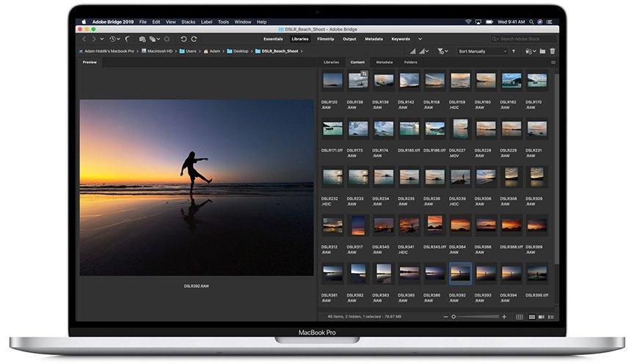Switch to Filmstrip workspace
The height and width of the screenshot is (364, 634).
pos(326,39)
